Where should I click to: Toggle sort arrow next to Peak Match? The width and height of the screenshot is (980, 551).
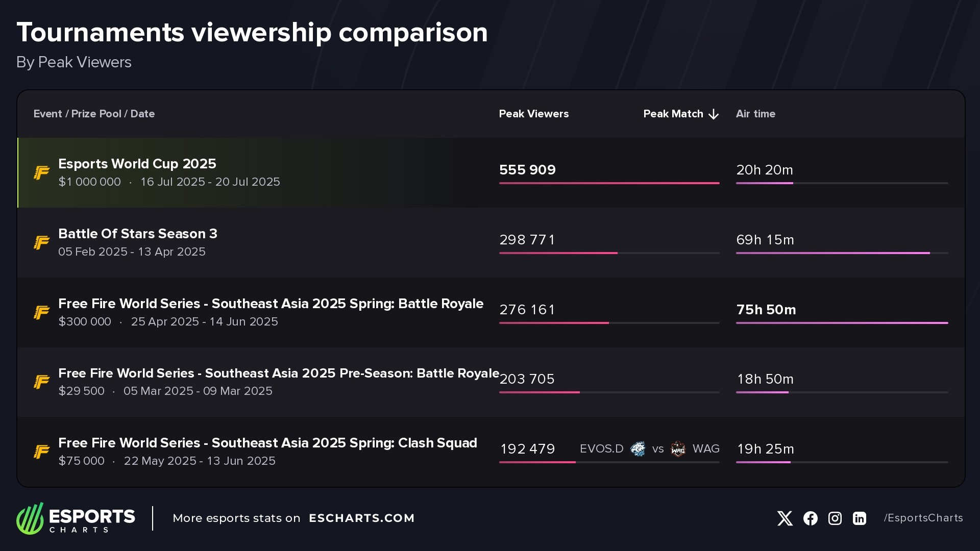(x=714, y=114)
